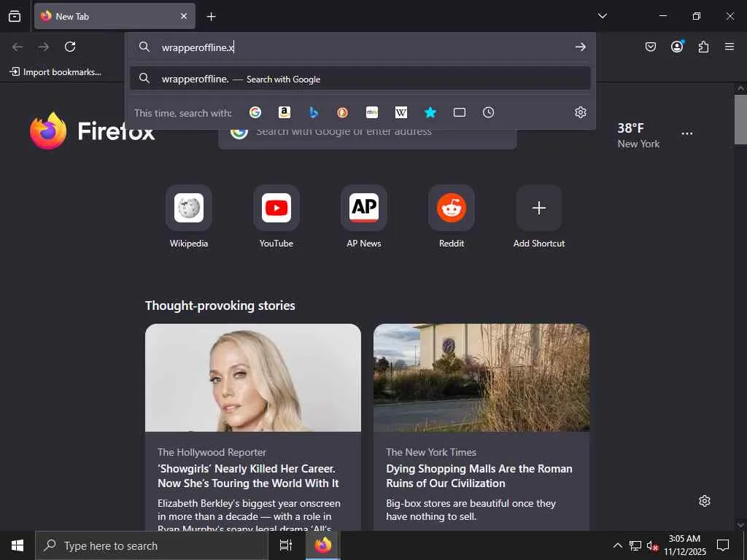Open the shopping malls story thumbnail image
747x560 pixels.
tap(481, 378)
